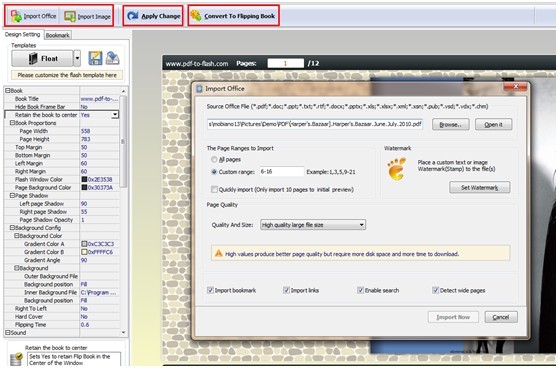
Task: Click the Apply Change toolbar button
Action: 153,16
